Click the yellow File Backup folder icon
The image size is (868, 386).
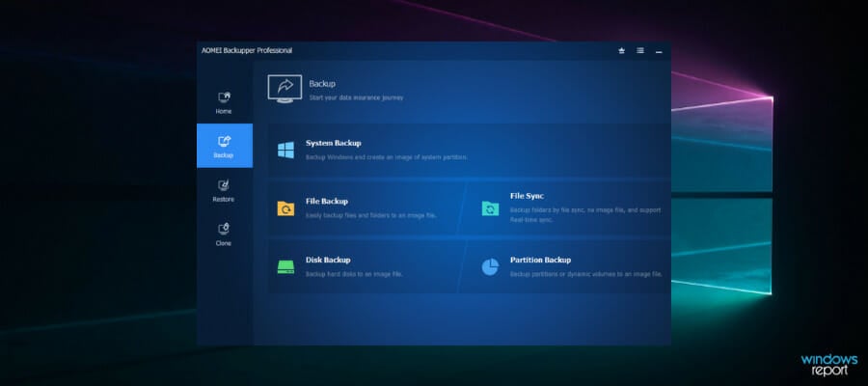click(x=285, y=208)
